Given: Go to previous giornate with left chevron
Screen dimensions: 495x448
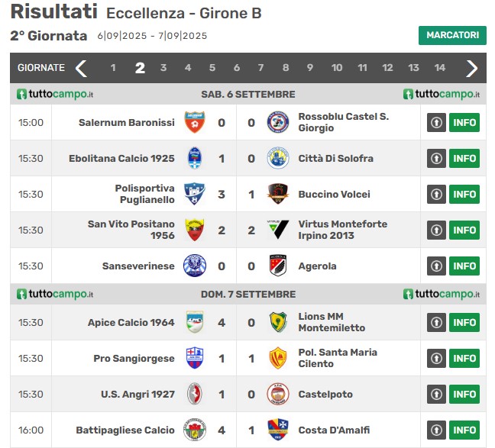Looking at the screenshot, I should coord(81,68).
